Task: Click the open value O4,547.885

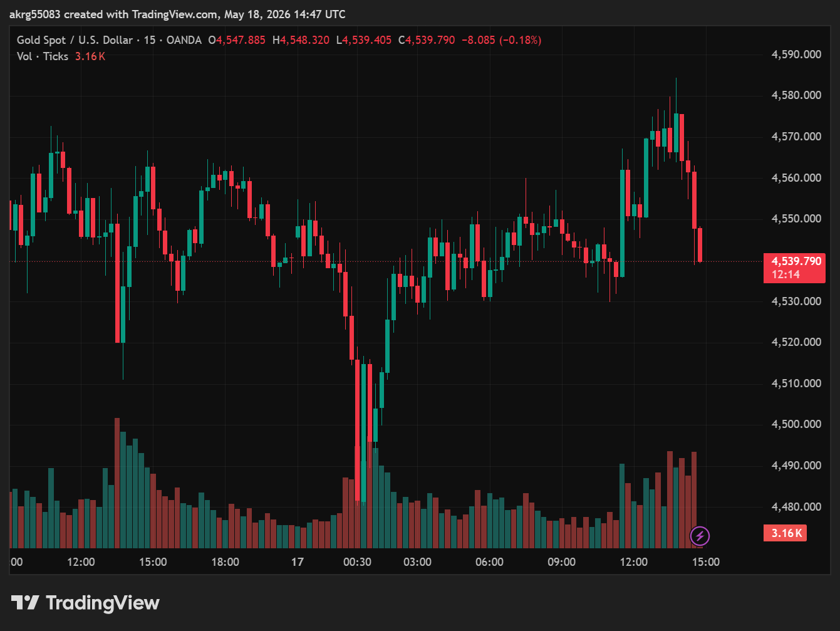Action: click(x=237, y=40)
